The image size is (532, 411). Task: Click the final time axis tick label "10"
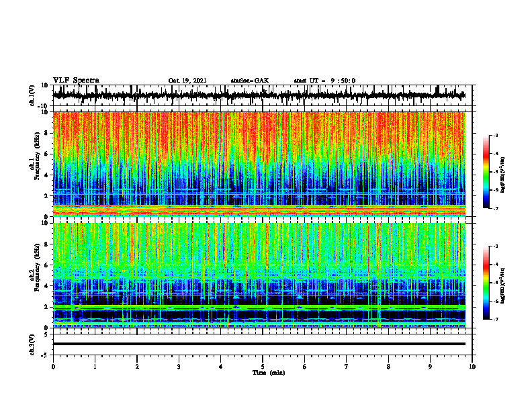point(472,367)
